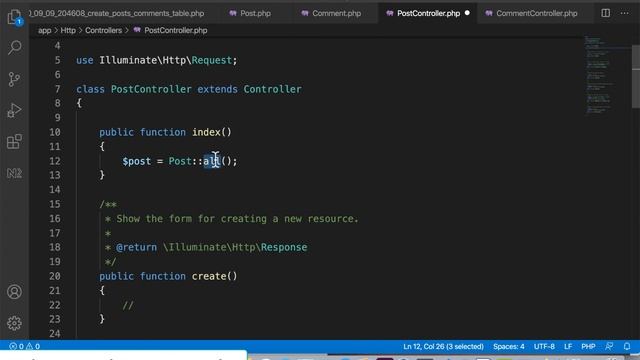This screenshot has width=640, height=360.
Task: Change language mode 'PHP' in status bar
Action: click(x=588, y=347)
